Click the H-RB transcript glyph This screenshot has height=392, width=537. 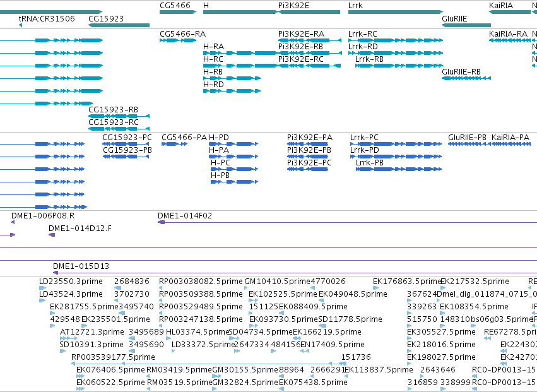click(232, 78)
